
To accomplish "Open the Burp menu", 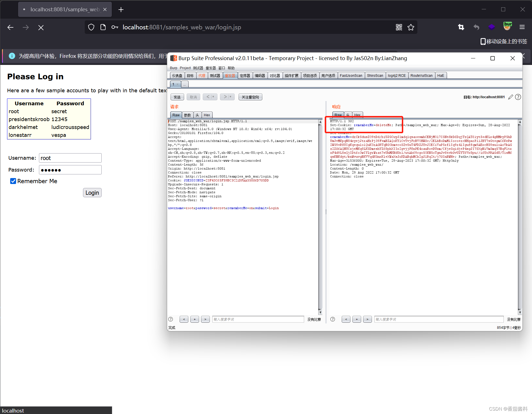I will (173, 68).
